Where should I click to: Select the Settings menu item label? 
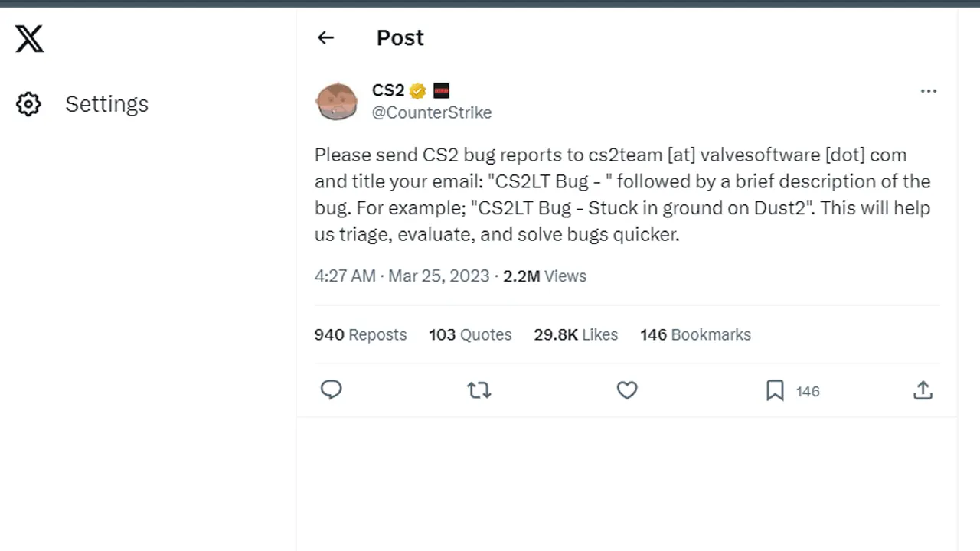pos(106,104)
